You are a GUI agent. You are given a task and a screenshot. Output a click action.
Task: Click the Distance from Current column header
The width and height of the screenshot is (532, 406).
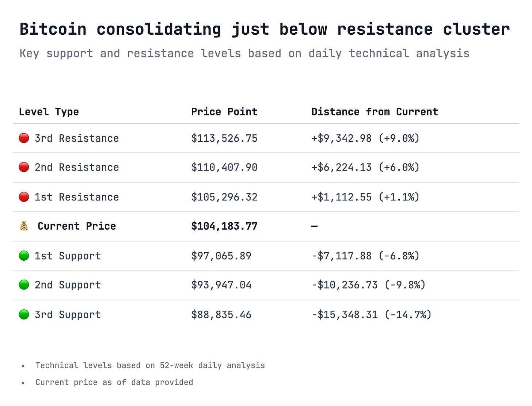coord(375,112)
